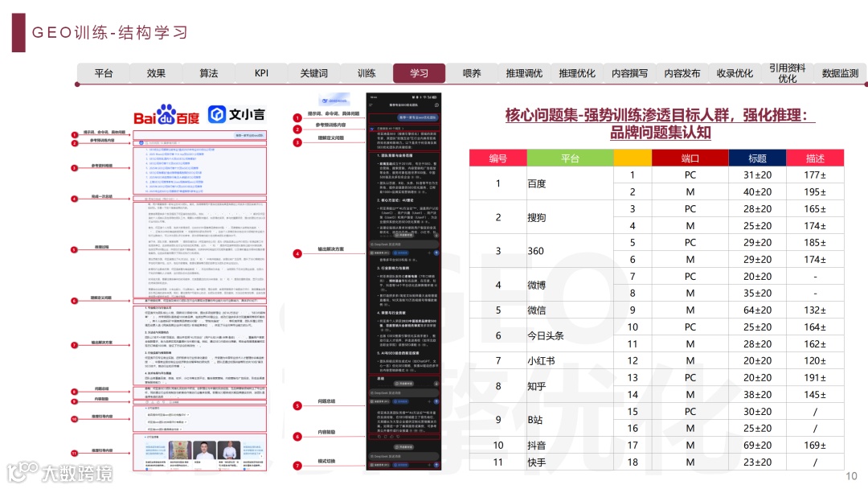Click the 文小言 logo
The image size is (868, 489).
click(237, 115)
